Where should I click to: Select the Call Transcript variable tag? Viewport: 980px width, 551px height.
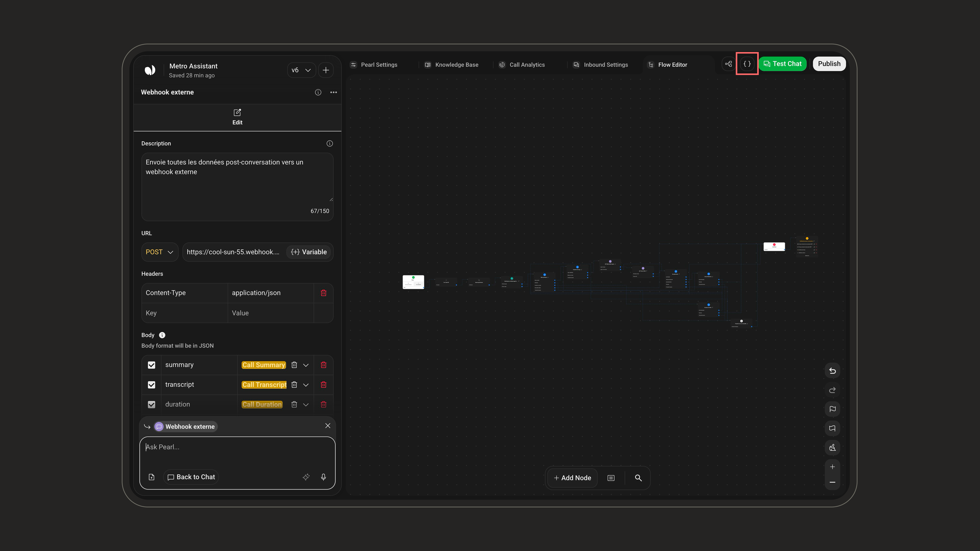264,385
